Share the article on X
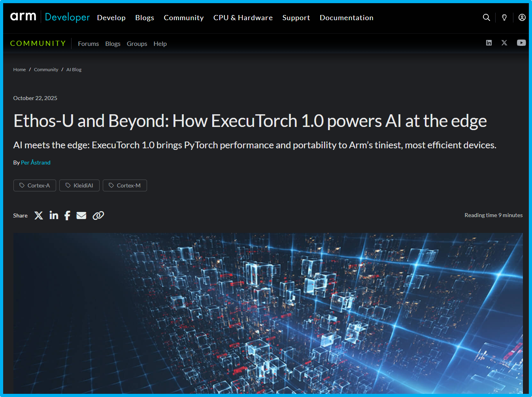This screenshot has height=397, width=532. click(x=38, y=216)
